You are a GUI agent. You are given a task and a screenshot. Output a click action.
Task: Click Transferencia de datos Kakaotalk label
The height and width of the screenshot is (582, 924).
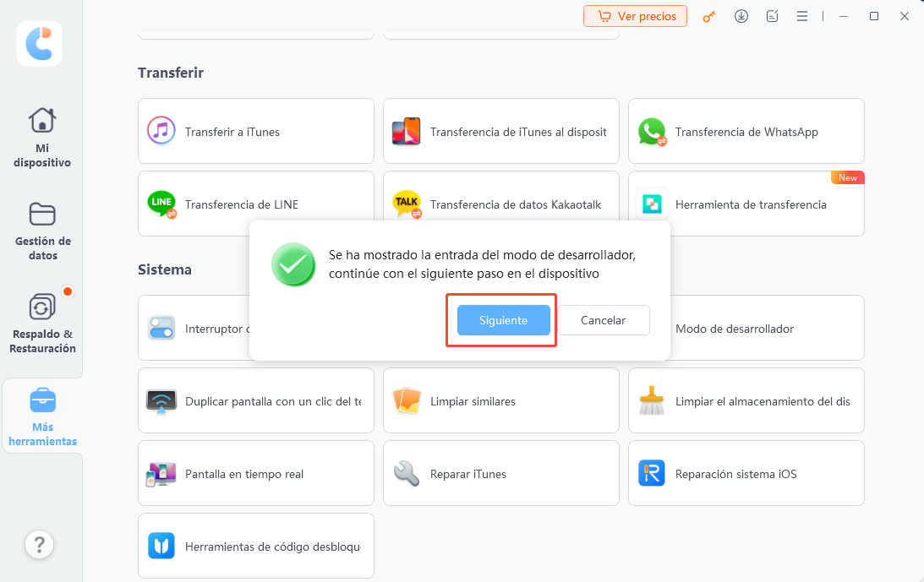516,204
